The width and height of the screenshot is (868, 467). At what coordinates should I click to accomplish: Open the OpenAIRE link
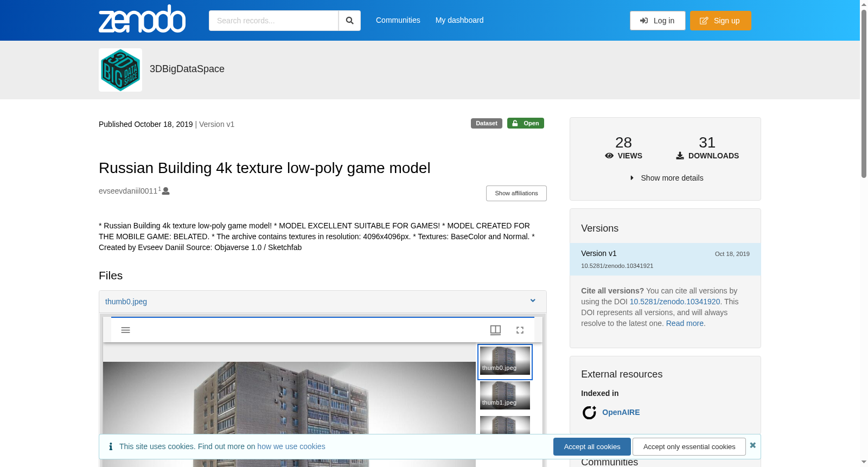621,412
